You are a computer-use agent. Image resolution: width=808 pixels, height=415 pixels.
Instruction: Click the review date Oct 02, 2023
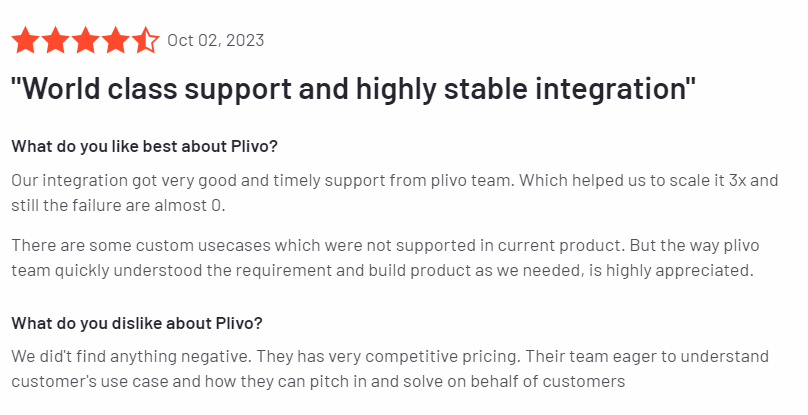point(216,41)
